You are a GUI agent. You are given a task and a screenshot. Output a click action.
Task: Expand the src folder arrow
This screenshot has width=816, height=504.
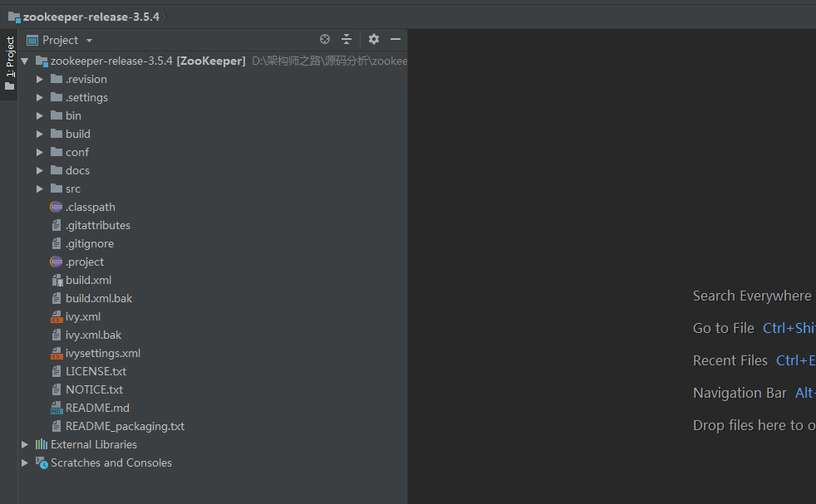(40, 188)
